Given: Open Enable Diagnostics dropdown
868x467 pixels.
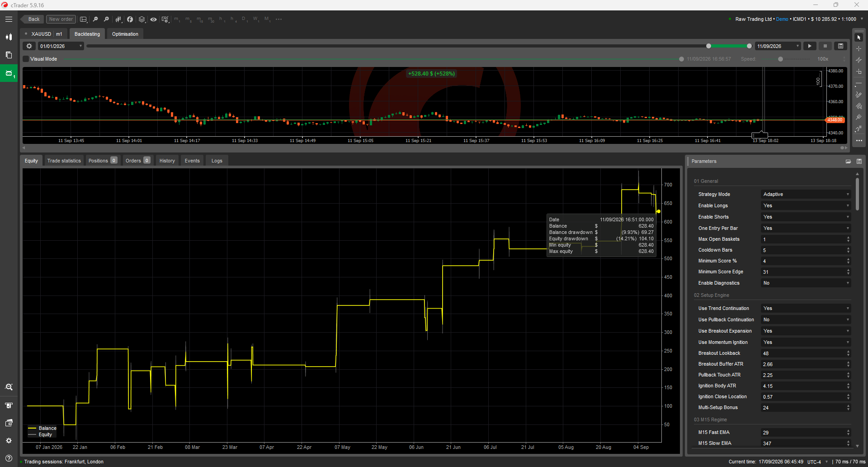Looking at the screenshot, I should coord(806,283).
